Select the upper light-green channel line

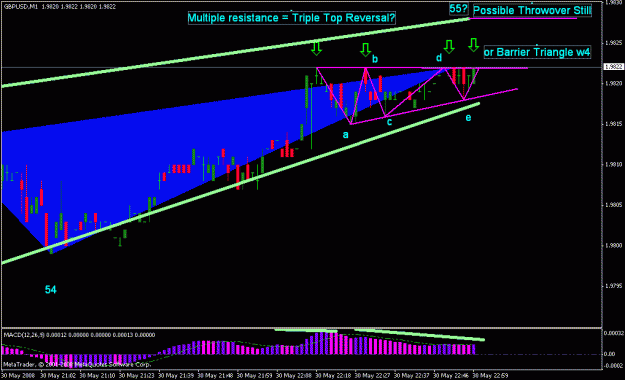tap(235, 52)
